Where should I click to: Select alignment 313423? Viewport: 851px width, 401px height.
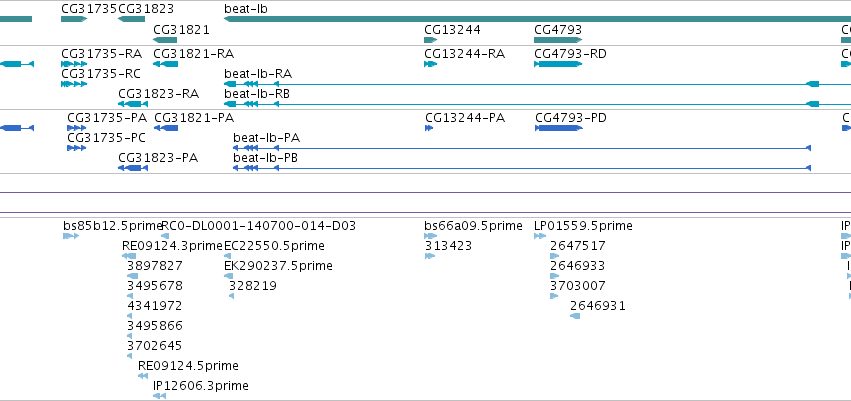pyautogui.click(x=430, y=256)
